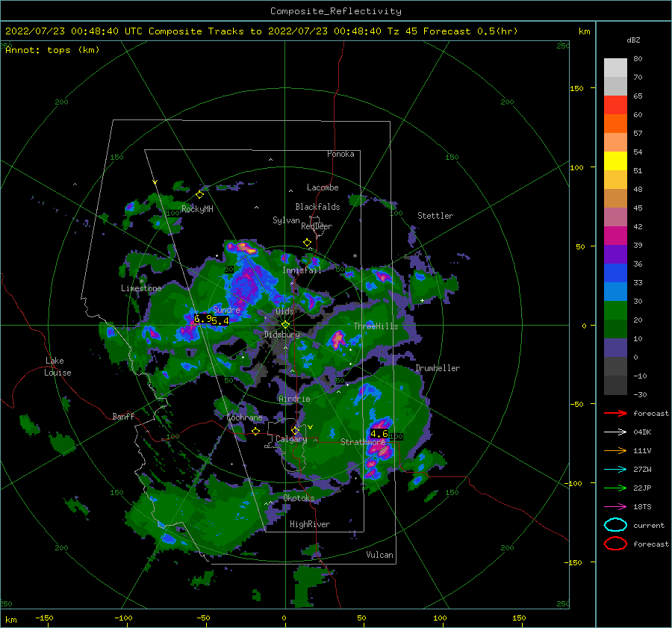Select the slate purple 0-10 dBZ swatch
Screen dimensions: 672x628
click(x=615, y=348)
